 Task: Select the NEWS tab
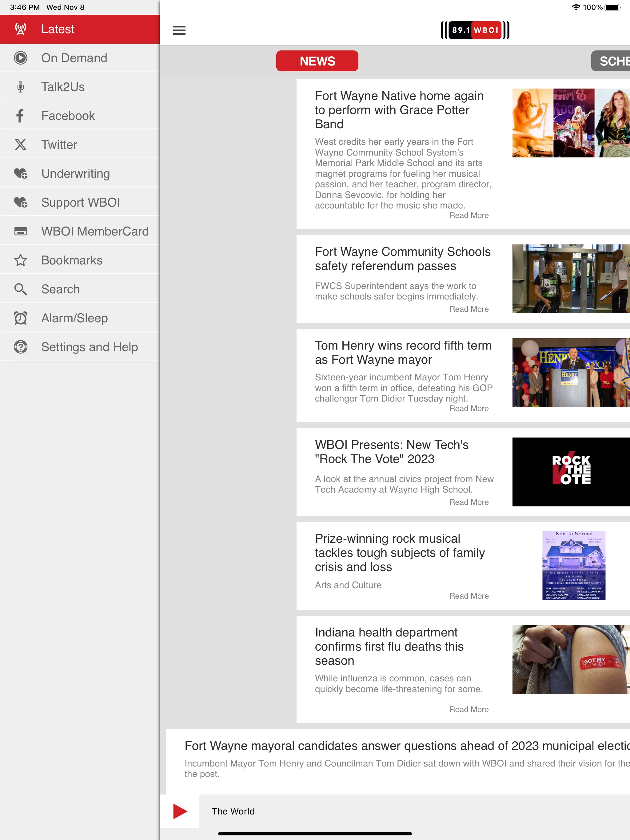[317, 61]
